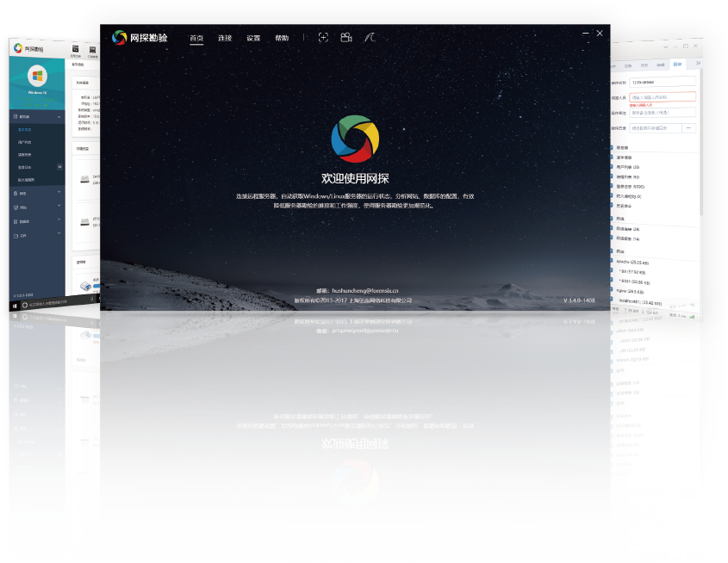Expand the 网站 section chevron in left sidebar
Image resolution: width=728 pixels, height=563 pixels.
pyautogui.click(x=59, y=206)
